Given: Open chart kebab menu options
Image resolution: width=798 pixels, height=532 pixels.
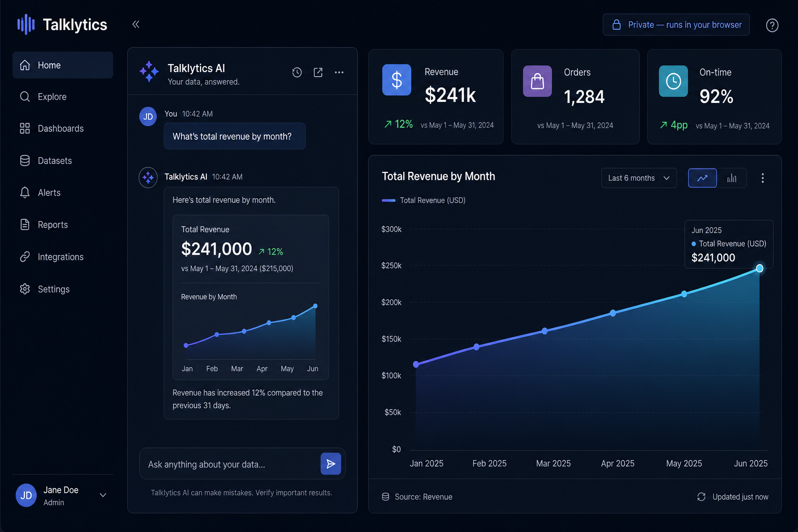Looking at the screenshot, I should pyautogui.click(x=763, y=178).
